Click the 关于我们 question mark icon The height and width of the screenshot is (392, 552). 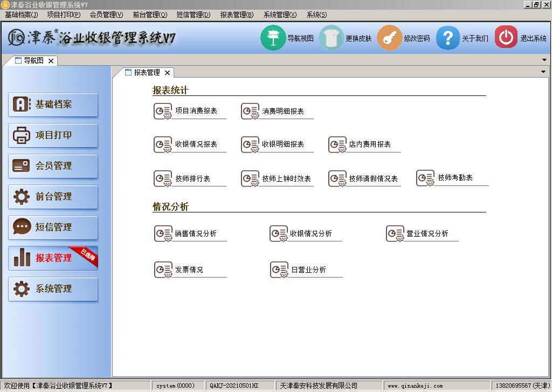[447, 38]
